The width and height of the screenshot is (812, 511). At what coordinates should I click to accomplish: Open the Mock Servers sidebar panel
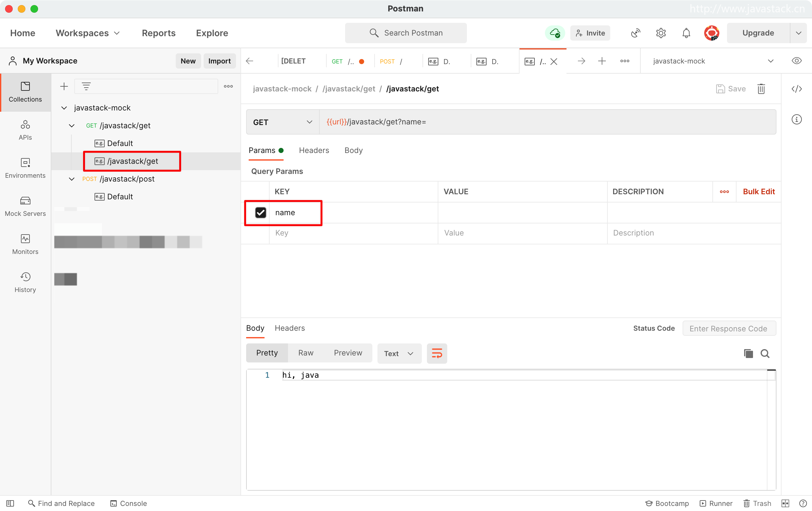tap(25, 206)
